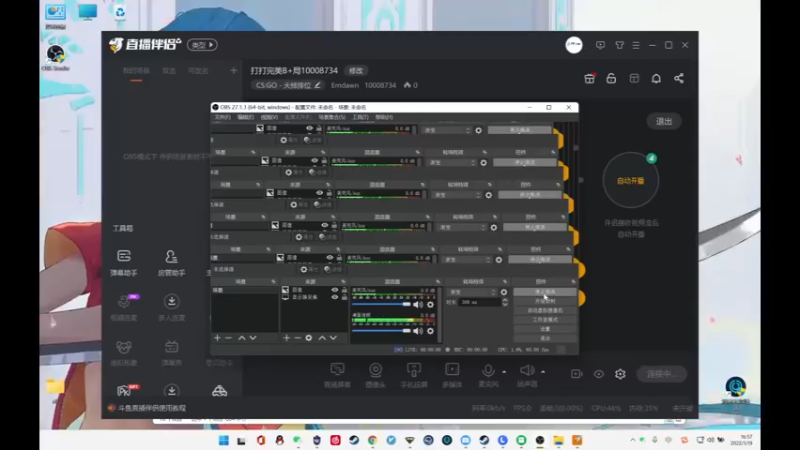Image resolution: width=800 pixels, height=450 pixels.
Task: Toggle visibility of 显示器采集 source
Action: pos(335,297)
